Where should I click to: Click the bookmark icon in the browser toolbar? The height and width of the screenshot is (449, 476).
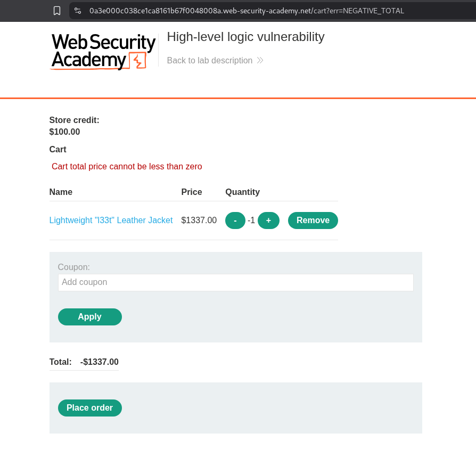[57, 11]
